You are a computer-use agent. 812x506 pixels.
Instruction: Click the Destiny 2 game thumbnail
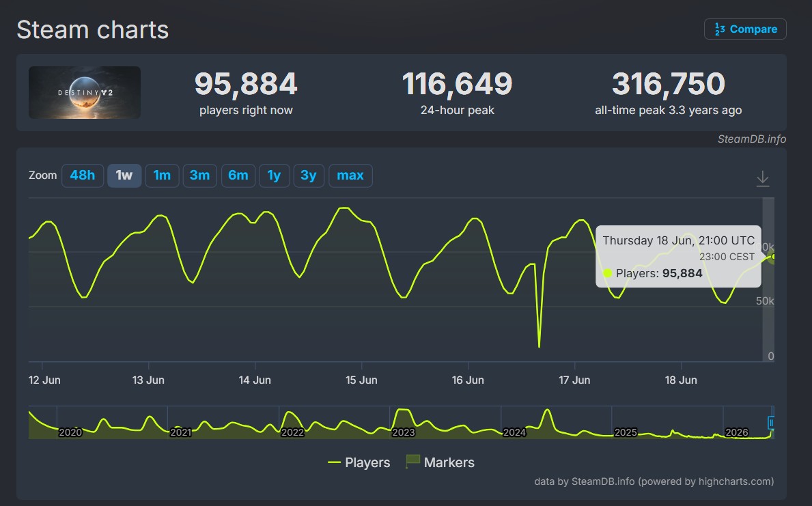click(x=85, y=92)
